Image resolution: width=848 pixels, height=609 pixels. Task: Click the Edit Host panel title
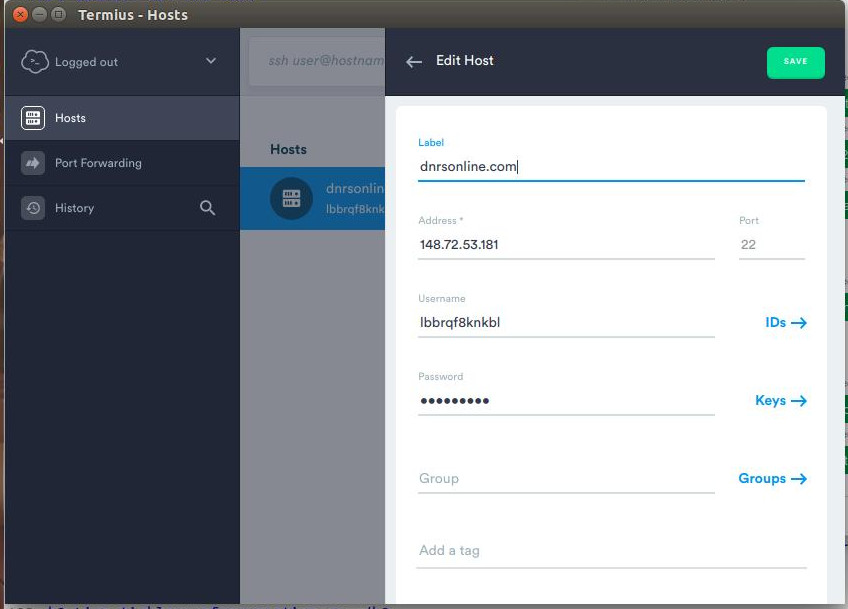tap(465, 61)
